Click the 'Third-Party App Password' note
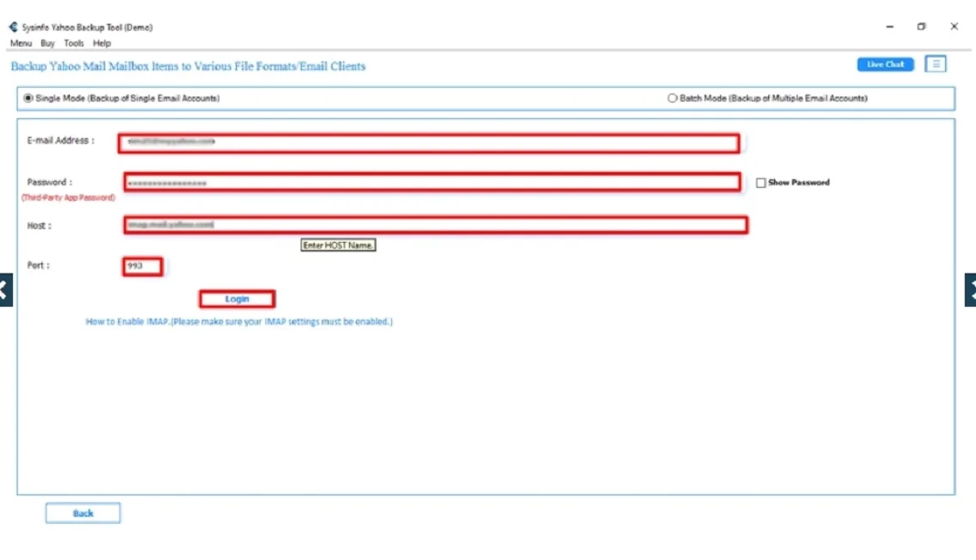976x560 pixels. pyautogui.click(x=68, y=198)
